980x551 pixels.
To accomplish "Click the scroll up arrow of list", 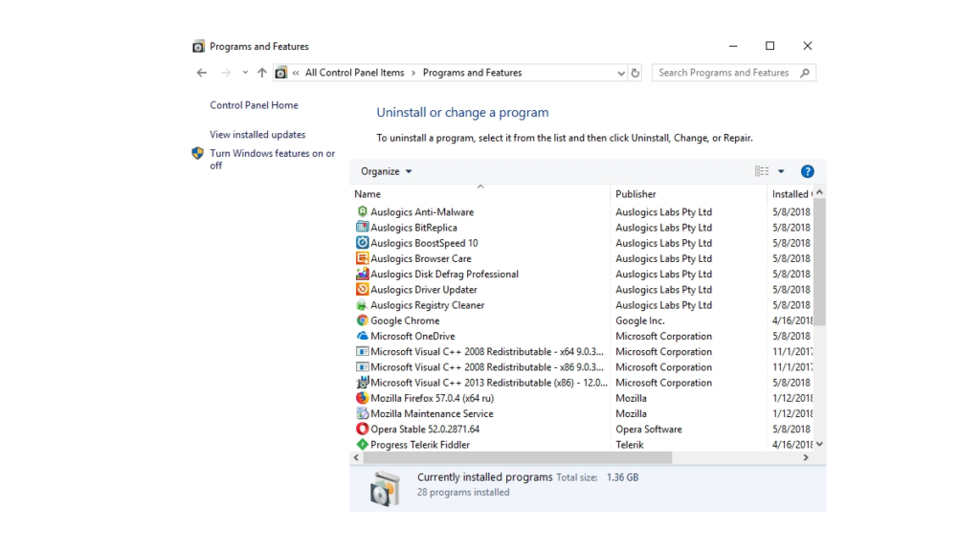I will tap(819, 192).
